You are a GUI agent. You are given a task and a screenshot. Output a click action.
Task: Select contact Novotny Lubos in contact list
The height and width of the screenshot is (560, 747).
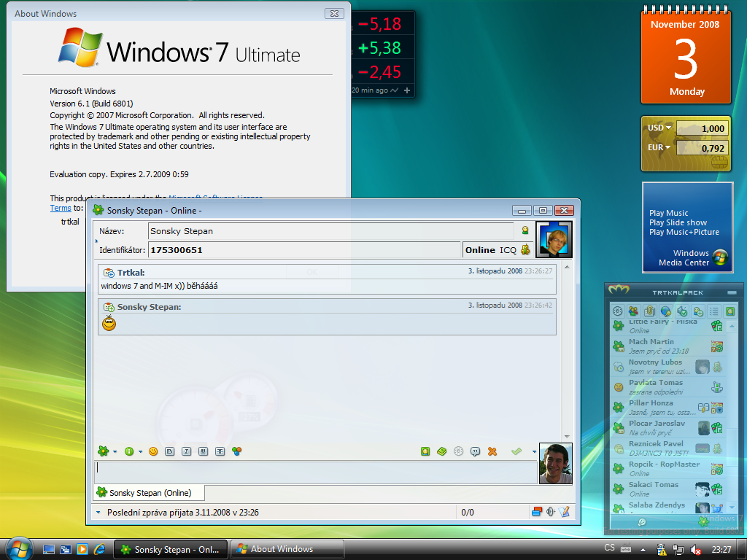pyautogui.click(x=668, y=367)
